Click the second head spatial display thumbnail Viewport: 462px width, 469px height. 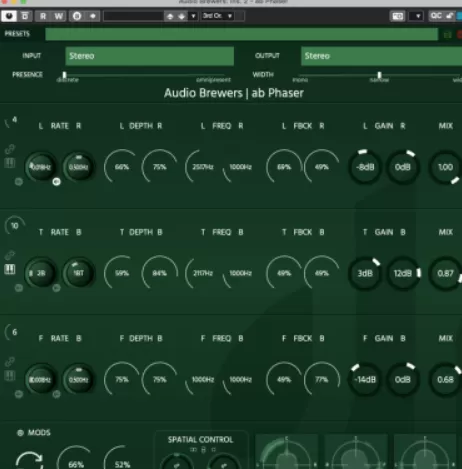(356, 451)
